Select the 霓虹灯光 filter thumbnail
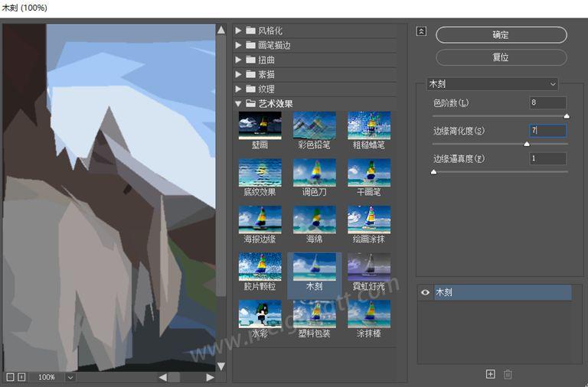The width and height of the screenshot is (588, 387). (369, 267)
